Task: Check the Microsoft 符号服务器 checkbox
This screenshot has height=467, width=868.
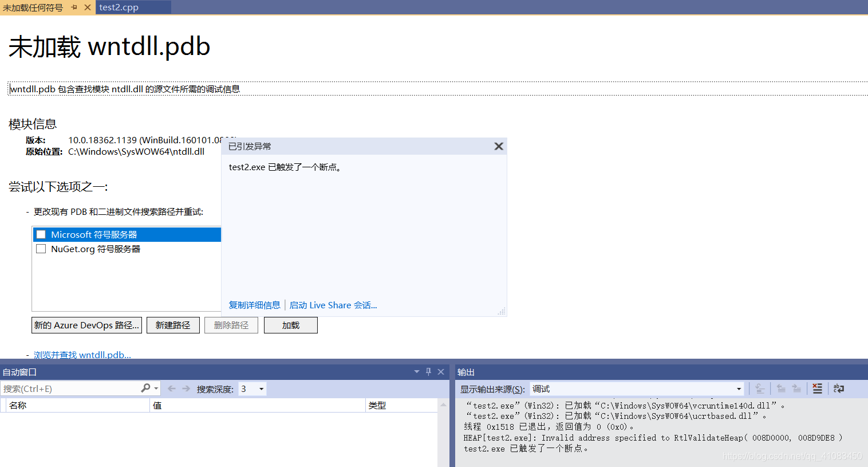Action: point(41,234)
